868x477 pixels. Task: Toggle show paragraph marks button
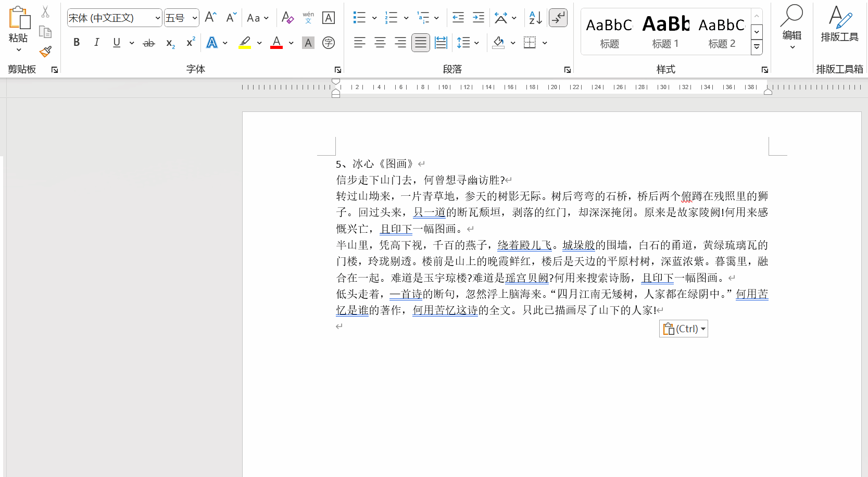coord(558,18)
